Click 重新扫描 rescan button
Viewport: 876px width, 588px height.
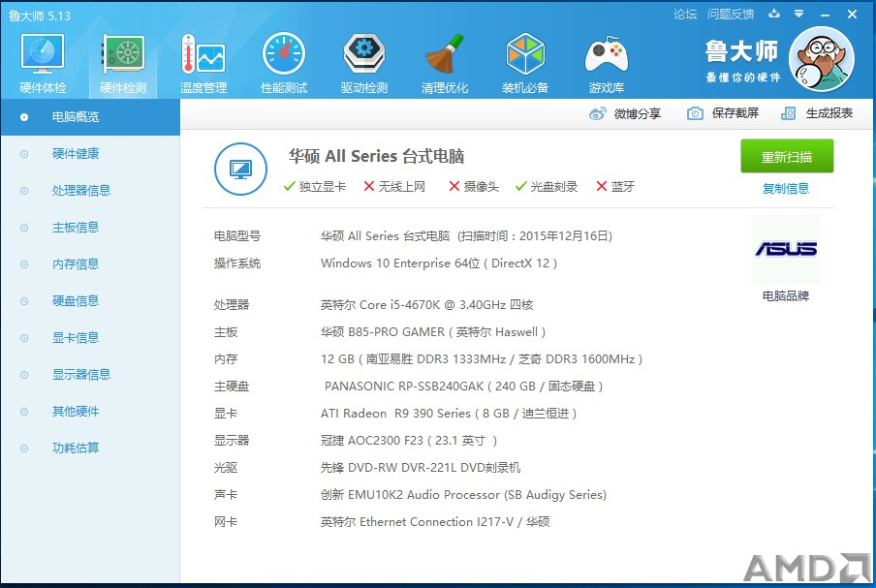(787, 156)
